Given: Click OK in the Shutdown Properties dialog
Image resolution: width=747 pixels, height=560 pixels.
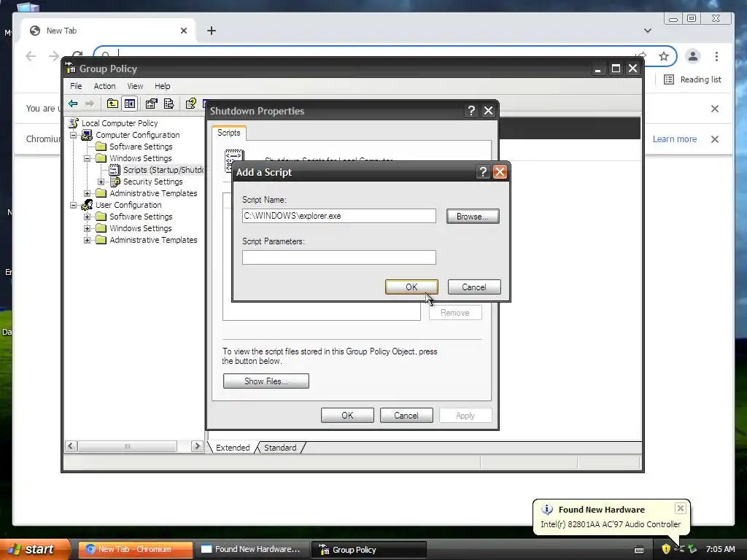Looking at the screenshot, I should point(347,415).
